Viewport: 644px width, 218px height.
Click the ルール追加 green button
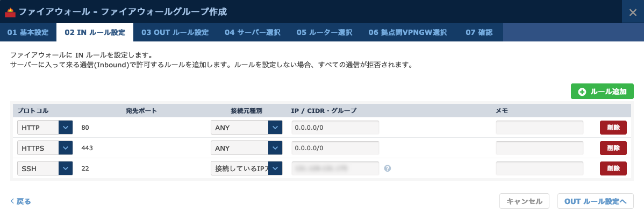pyautogui.click(x=602, y=92)
